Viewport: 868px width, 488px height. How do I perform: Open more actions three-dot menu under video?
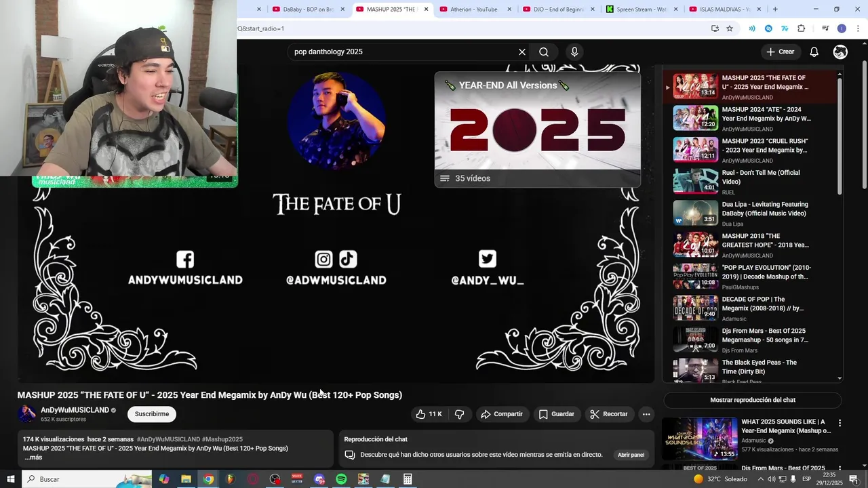point(646,414)
